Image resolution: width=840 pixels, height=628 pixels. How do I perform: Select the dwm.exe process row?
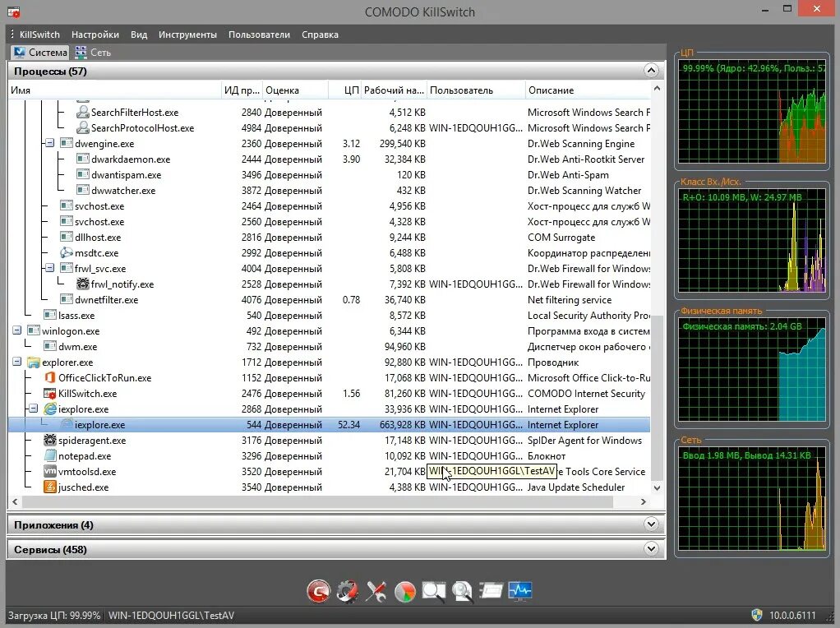click(330, 347)
